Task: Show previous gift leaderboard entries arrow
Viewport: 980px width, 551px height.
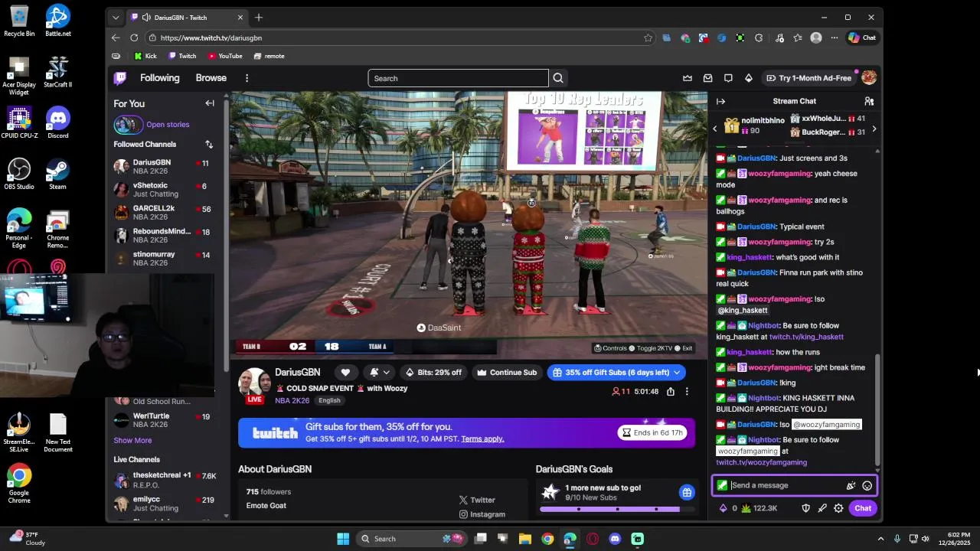Action: coord(715,129)
